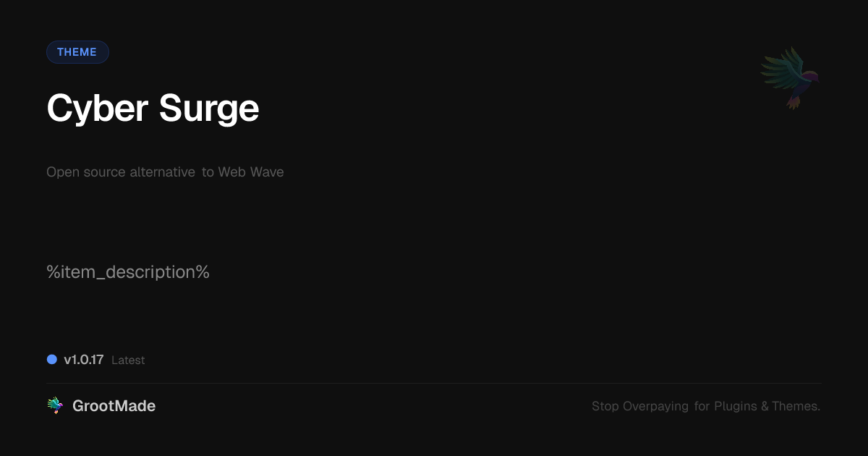This screenshot has width=868, height=456.
Task: Click the word Themes. ending the tagline
Action: (796, 406)
